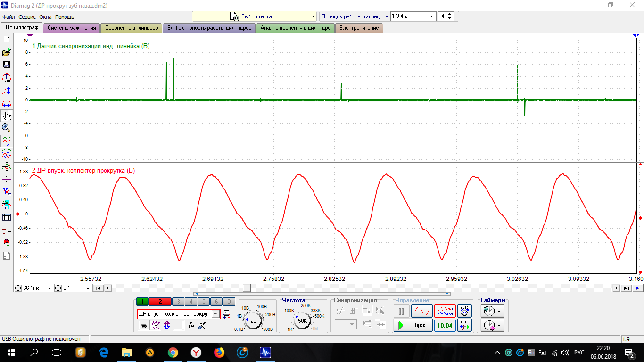This screenshot has width=644, height=362.
Task: Click the 10.04 version button
Action: (x=445, y=325)
